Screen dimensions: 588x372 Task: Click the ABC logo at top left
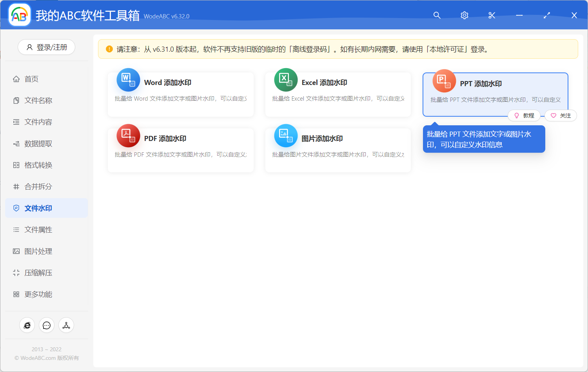[x=19, y=15]
